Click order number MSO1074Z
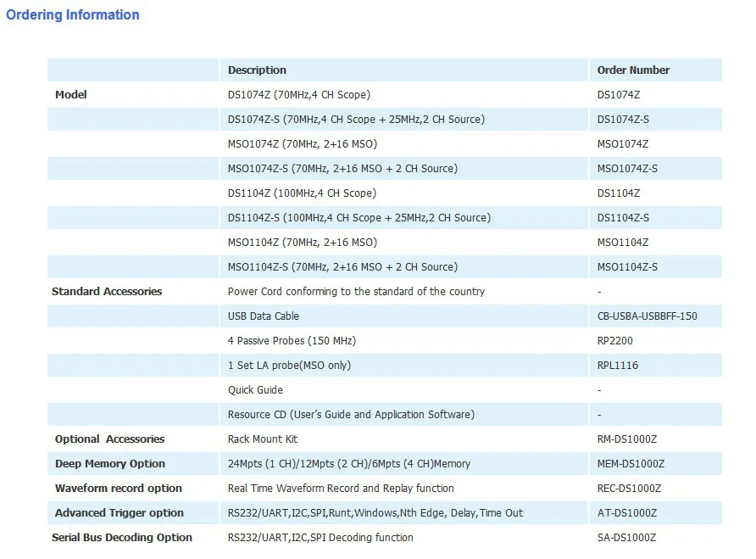 click(x=622, y=144)
